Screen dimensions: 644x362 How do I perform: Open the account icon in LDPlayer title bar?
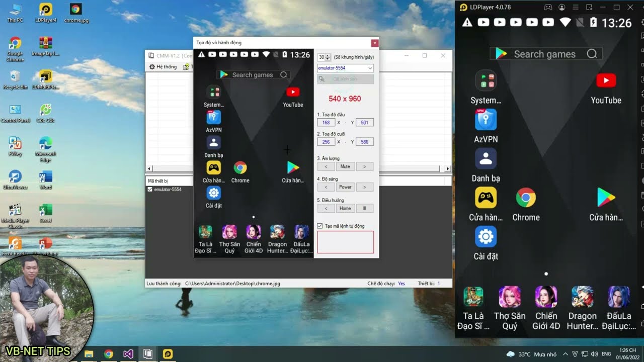point(562,8)
